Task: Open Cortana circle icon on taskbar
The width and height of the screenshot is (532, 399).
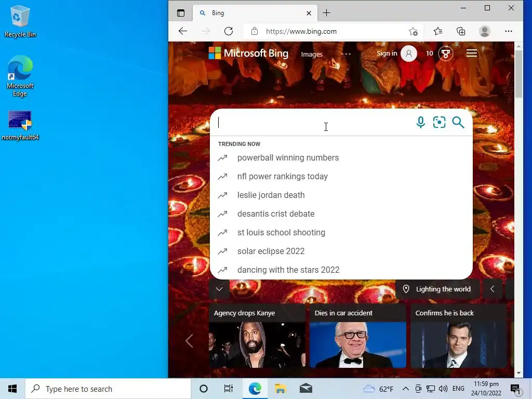Action: (204, 389)
